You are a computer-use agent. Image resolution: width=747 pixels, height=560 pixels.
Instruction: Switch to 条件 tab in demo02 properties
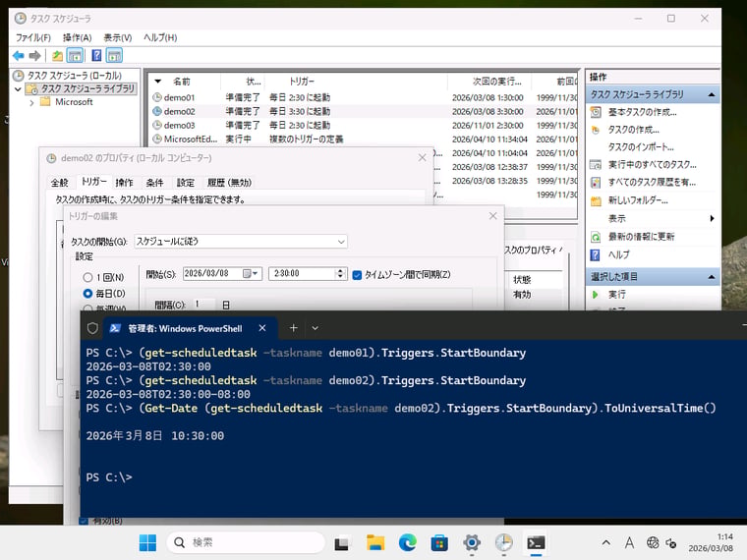155,183
